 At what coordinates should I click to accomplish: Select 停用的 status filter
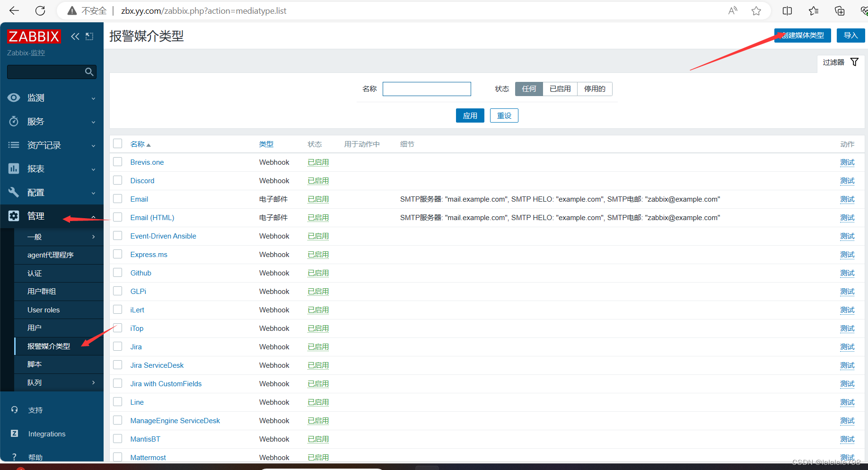(595, 89)
